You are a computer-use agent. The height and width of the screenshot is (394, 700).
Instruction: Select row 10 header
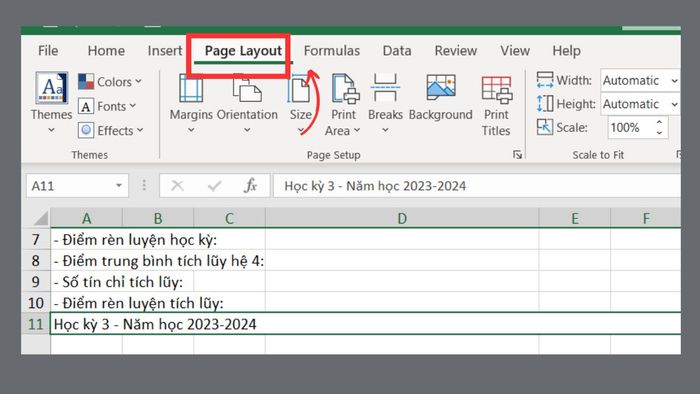pyautogui.click(x=36, y=303)
